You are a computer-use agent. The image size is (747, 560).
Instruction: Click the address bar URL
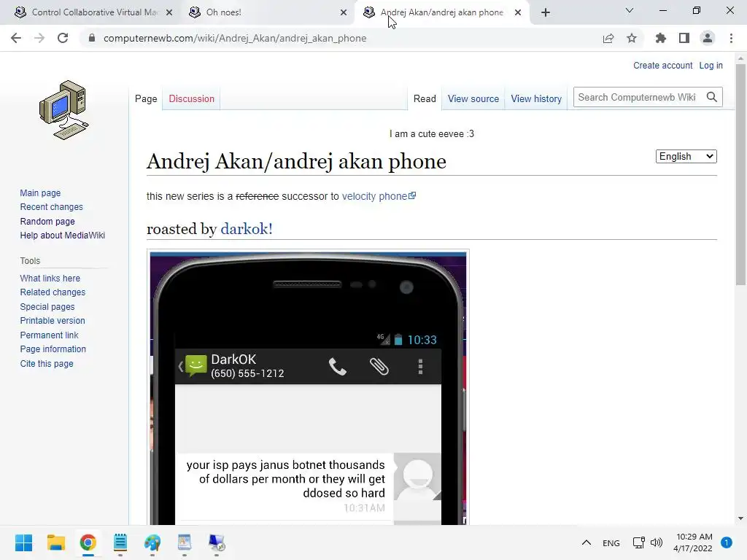[235, 38]
